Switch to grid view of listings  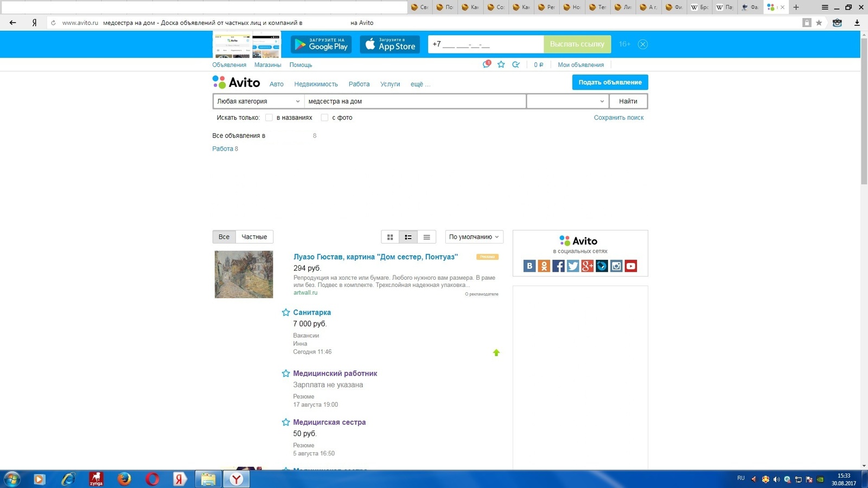[x=390, y=237]
